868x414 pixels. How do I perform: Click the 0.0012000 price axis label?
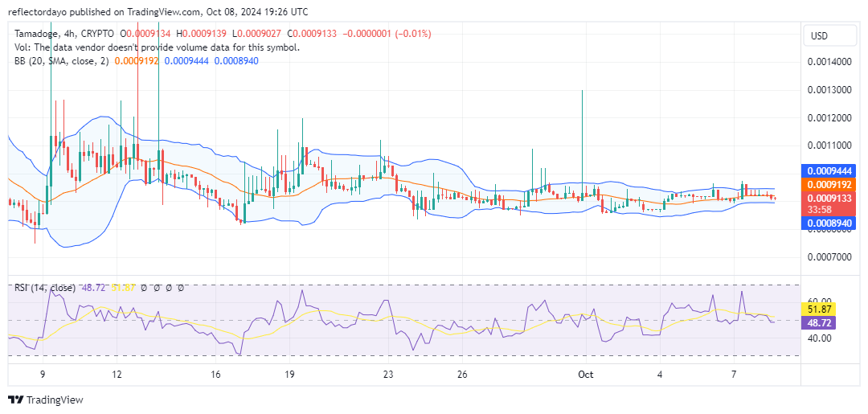click(x=829, y=118)
